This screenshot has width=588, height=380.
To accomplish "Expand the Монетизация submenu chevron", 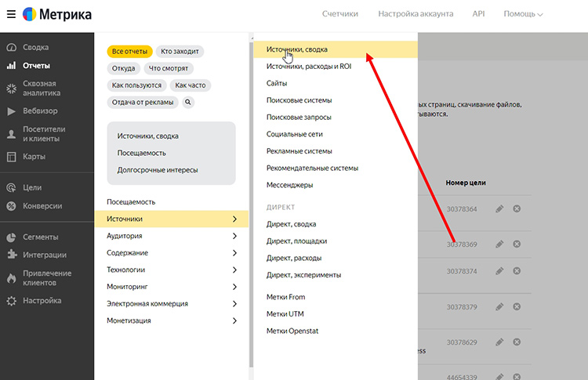I will pos(234,320).
